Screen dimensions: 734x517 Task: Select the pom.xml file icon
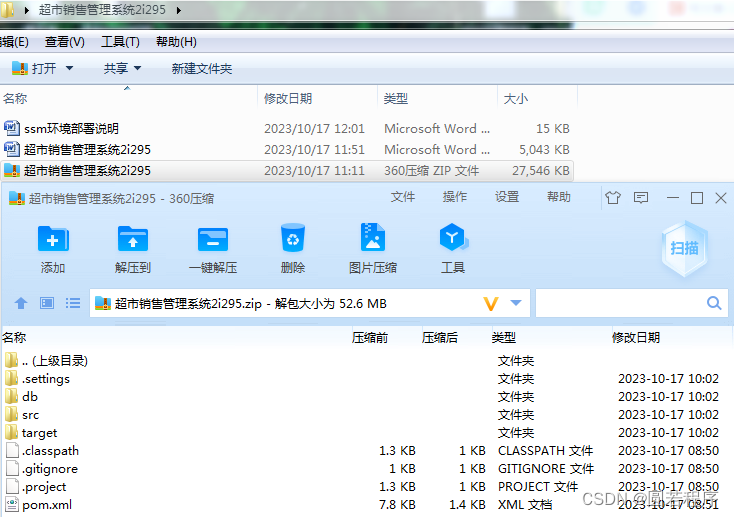click(x=12, y=505)
